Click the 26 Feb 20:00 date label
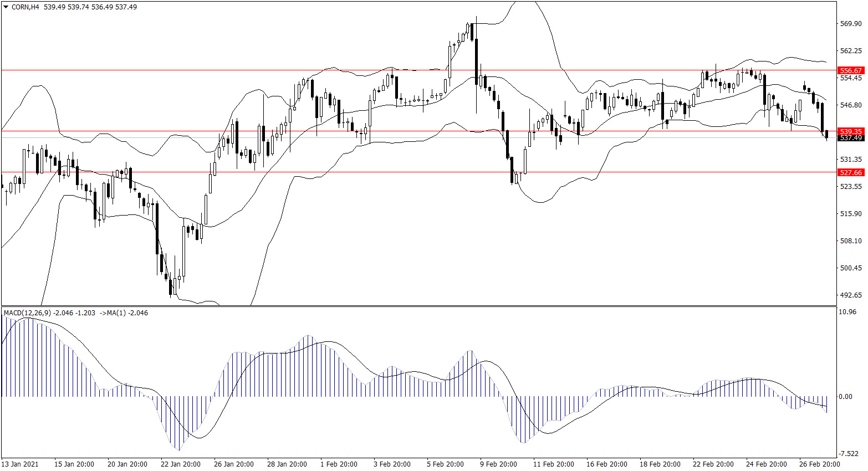The image size is (868, 471). (819, 464)
